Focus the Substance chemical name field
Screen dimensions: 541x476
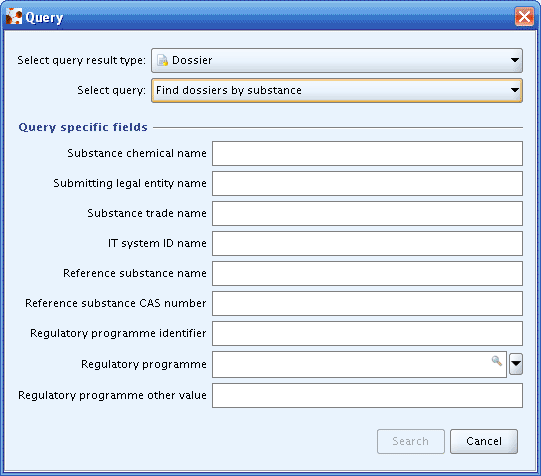click(367, 153)
